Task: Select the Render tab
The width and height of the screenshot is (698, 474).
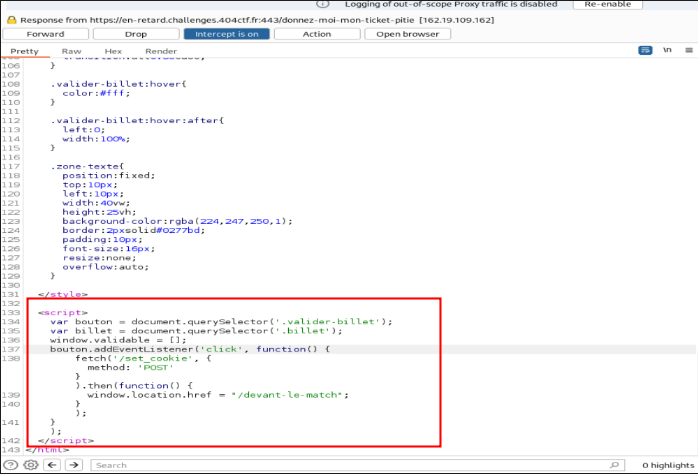Action: [x=160, y=51]
